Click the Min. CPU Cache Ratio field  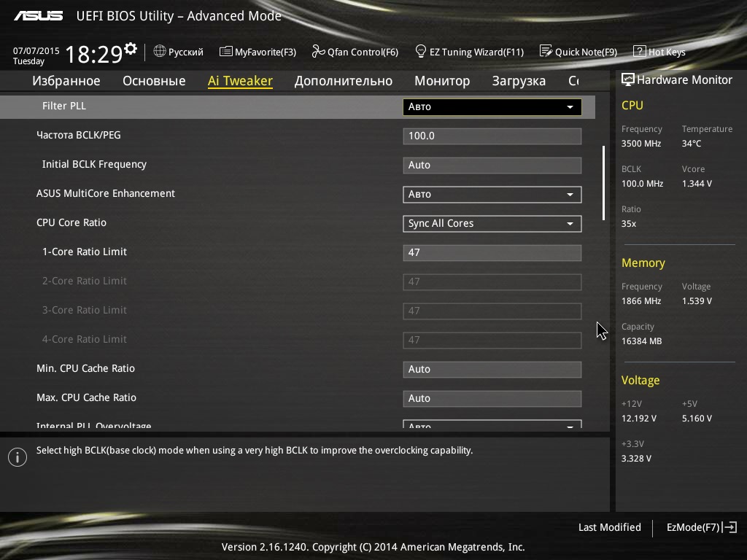pos(492,369)
